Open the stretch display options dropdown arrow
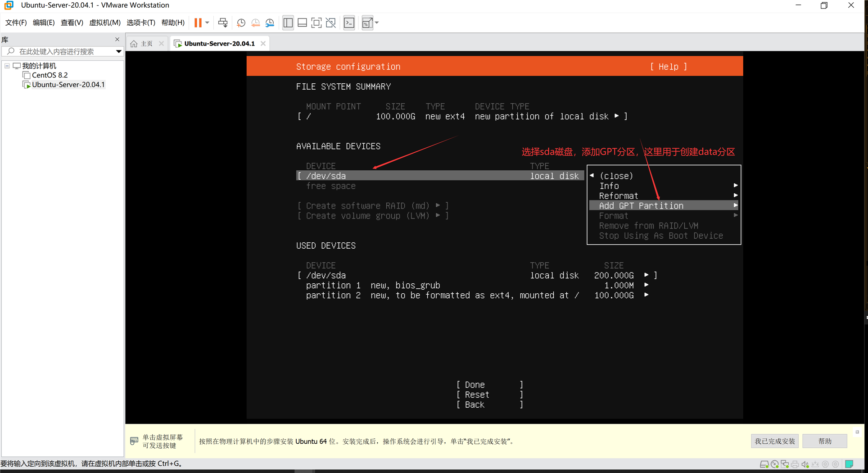Viewport: 868px width, 473px height. 377,23
